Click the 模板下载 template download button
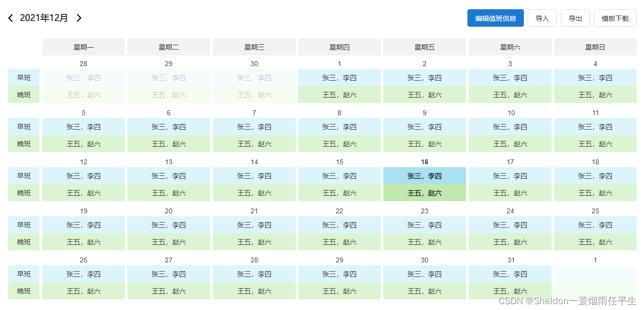The width and height of the screenshot is (644, 310). (615, 18)
